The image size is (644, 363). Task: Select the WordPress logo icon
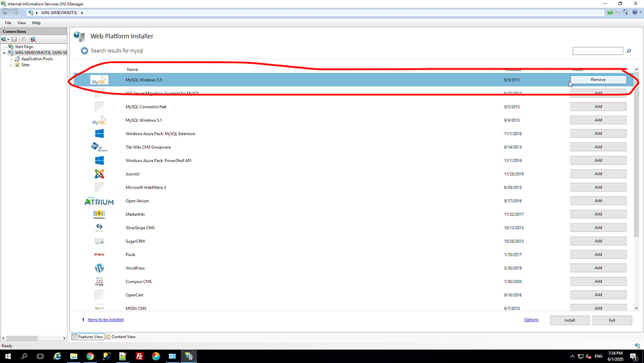pos(99,268)
